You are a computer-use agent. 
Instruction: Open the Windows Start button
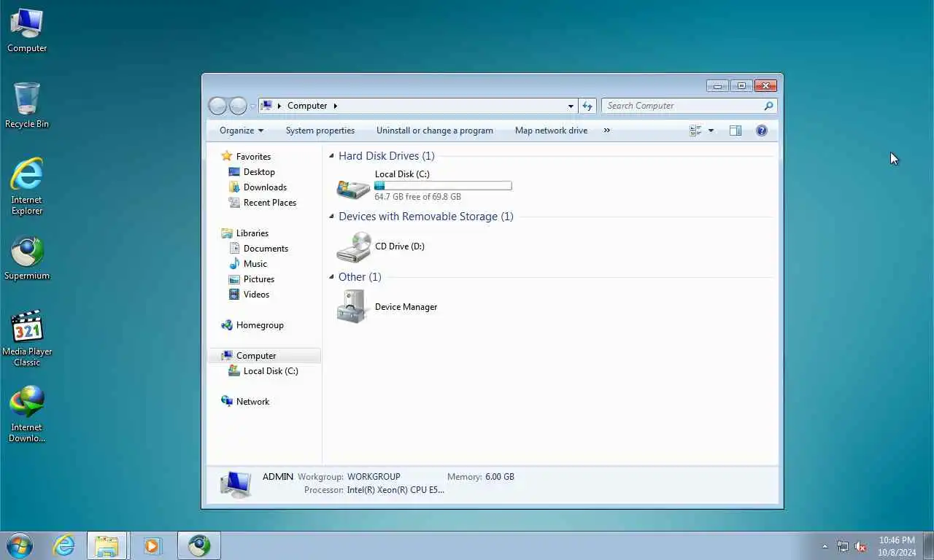[19, 545]
